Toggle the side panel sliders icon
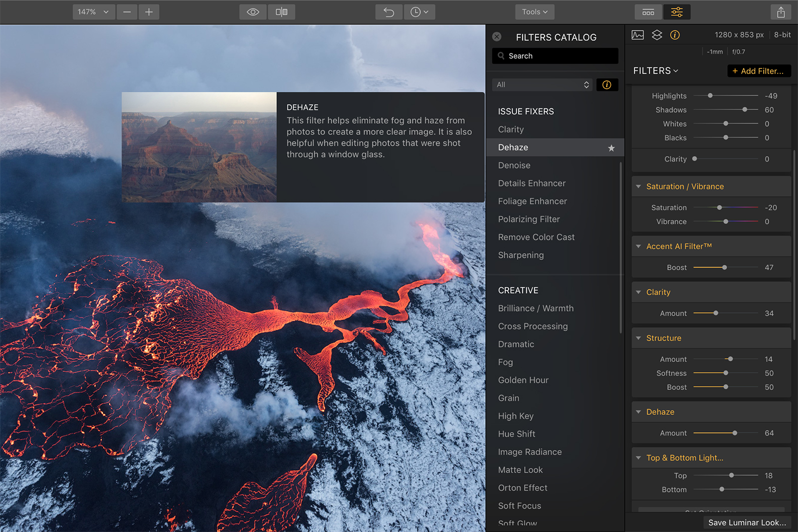Viewport: 798px width, 532px height. click(x=677, y=12)
